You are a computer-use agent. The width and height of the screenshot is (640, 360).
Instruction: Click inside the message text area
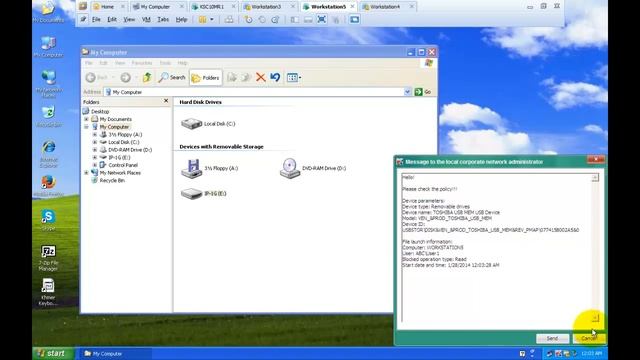(x=496, y=247)
